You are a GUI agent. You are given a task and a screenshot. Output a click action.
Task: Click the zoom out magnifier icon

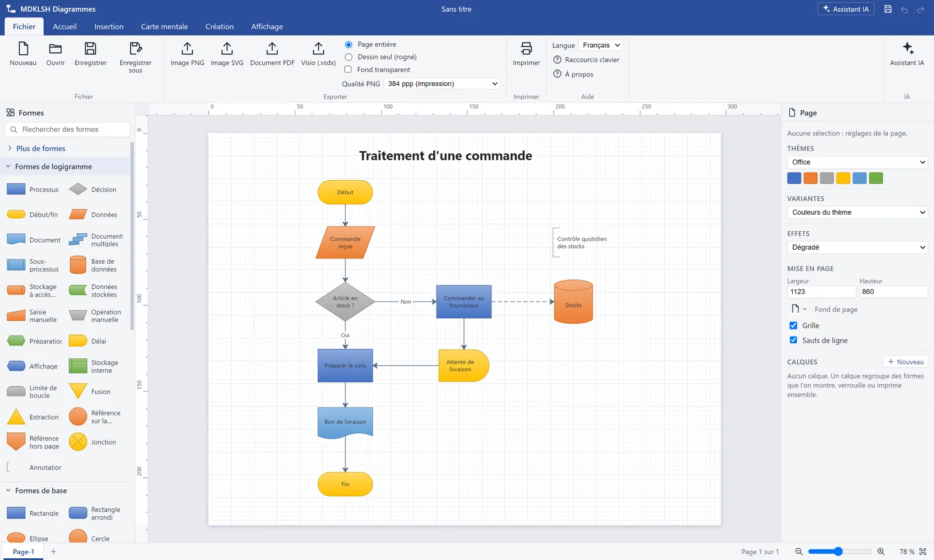(799, 552)
